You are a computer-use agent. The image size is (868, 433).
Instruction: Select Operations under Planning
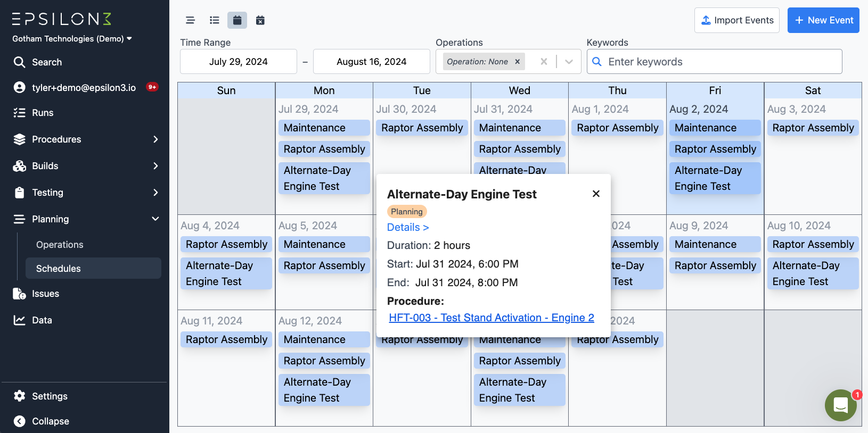point(60,245)
